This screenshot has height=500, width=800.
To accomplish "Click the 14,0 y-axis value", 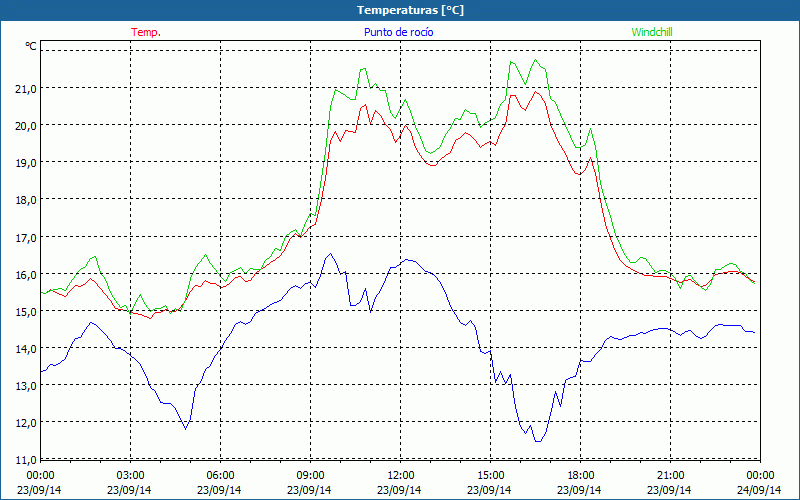I will pyautogui.click(x=26, y=348).
